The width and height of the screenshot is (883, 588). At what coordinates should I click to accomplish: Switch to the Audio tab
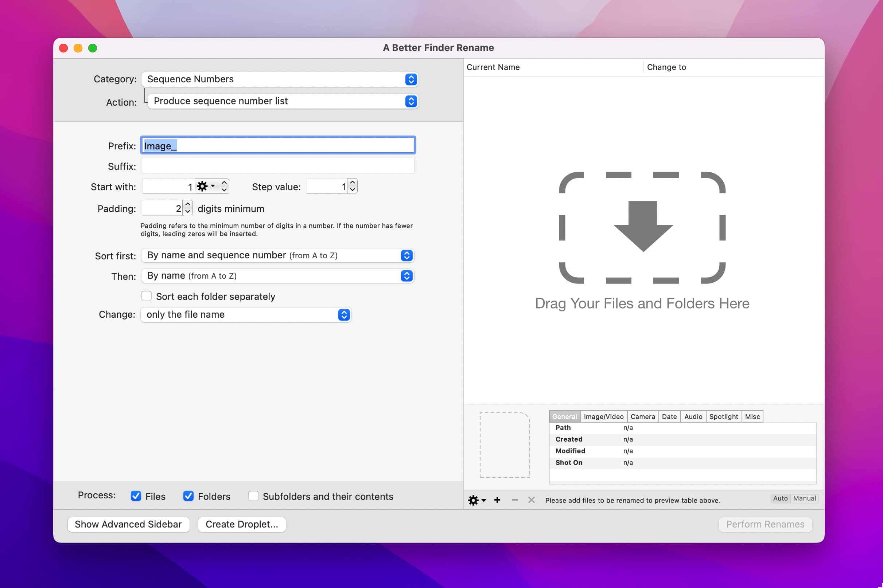tap(693, 417)
